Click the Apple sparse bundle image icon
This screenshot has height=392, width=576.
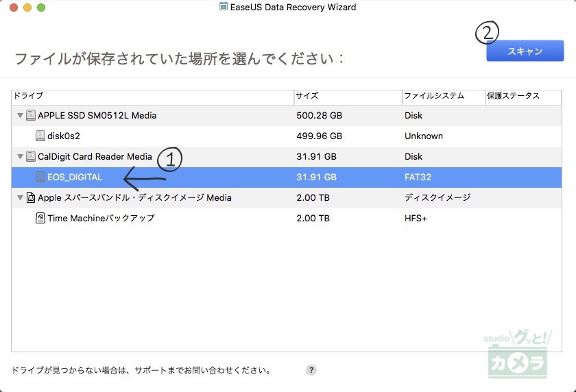(31, 197)
